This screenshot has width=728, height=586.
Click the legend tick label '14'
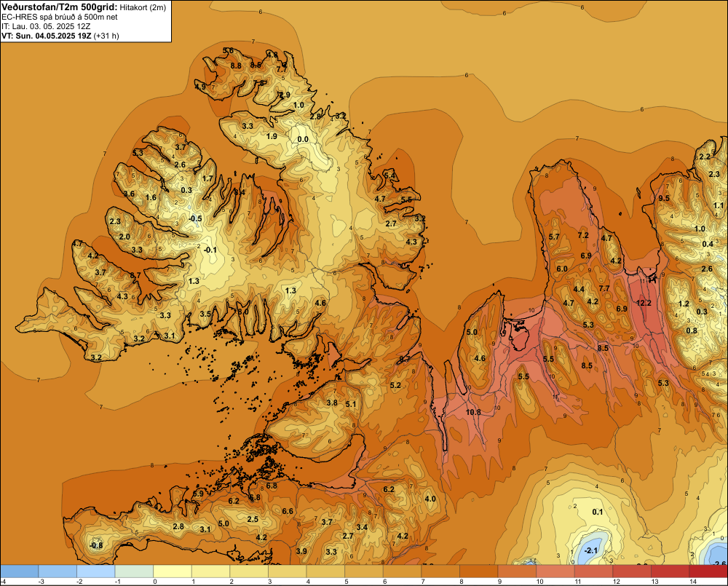point(693,582)
